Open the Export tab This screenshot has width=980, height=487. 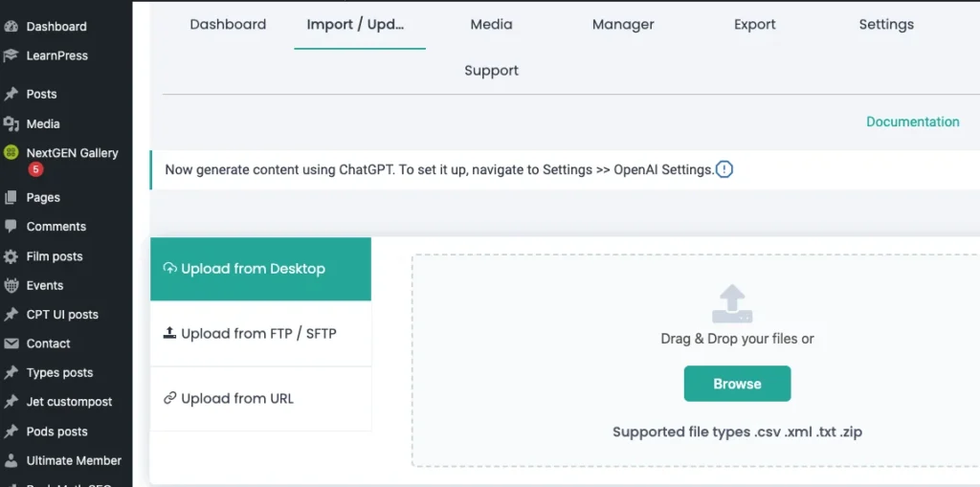pyautogui.click(x=755, y=24)
